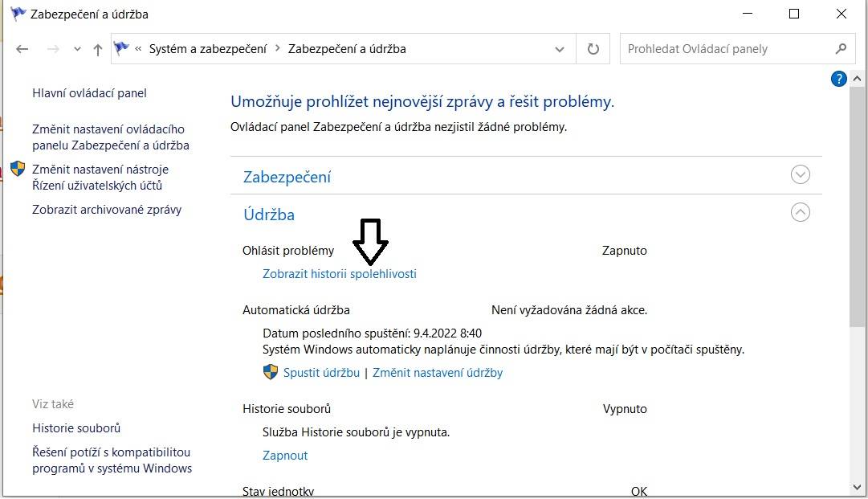Click the flag icon in address bar
This screenshot has height=499, width=868.
coord(121,49)
